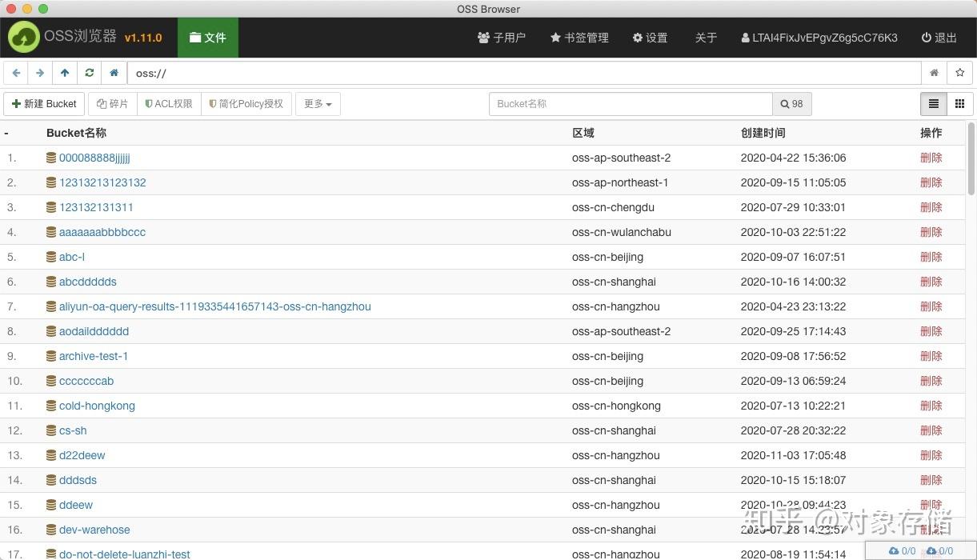Click the back navigation arrow
The height and width of the screenshot is (560, 977).
pos(16,73)
